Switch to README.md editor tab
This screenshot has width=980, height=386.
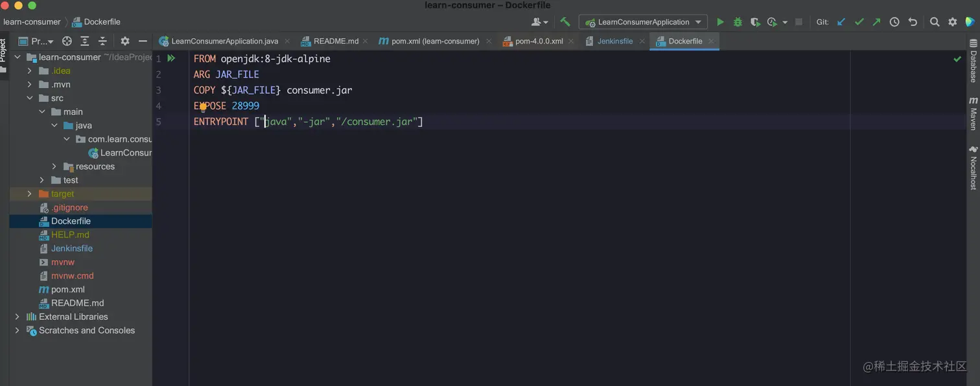(336, 41)
